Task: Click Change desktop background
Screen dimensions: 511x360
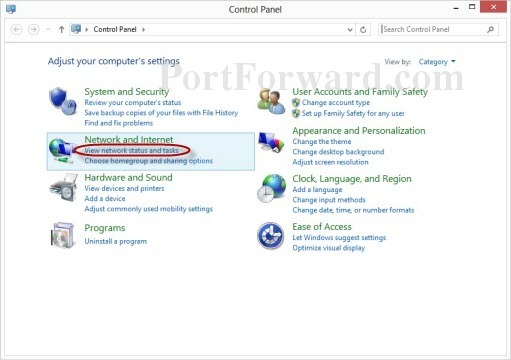Action: click(x=338, y=152)
